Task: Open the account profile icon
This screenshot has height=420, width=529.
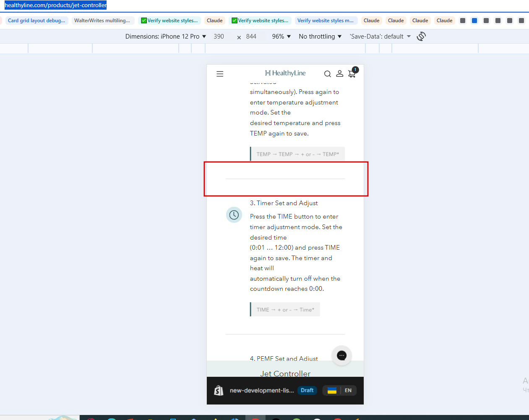Action: [x=340, y=73]
